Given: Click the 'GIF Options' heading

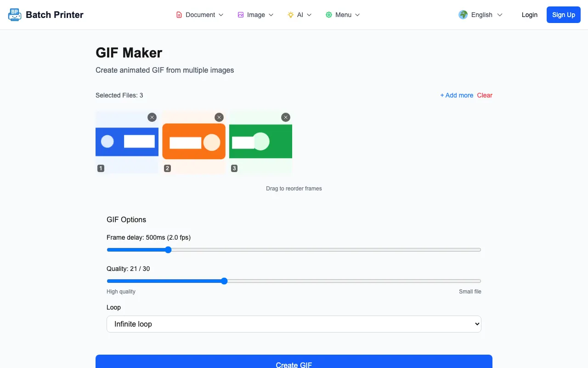Looking at the screenshot, I should click(x=126, y=219).
